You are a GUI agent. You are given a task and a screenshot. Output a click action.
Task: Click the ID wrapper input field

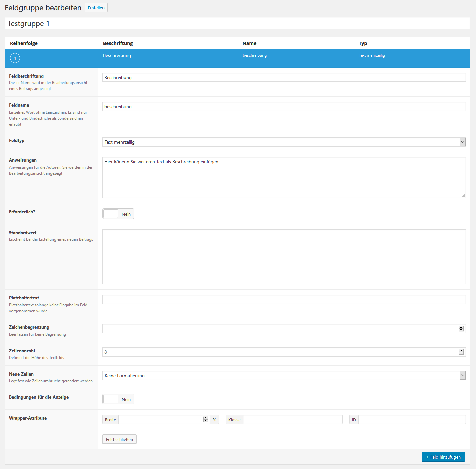click(412, 419)
